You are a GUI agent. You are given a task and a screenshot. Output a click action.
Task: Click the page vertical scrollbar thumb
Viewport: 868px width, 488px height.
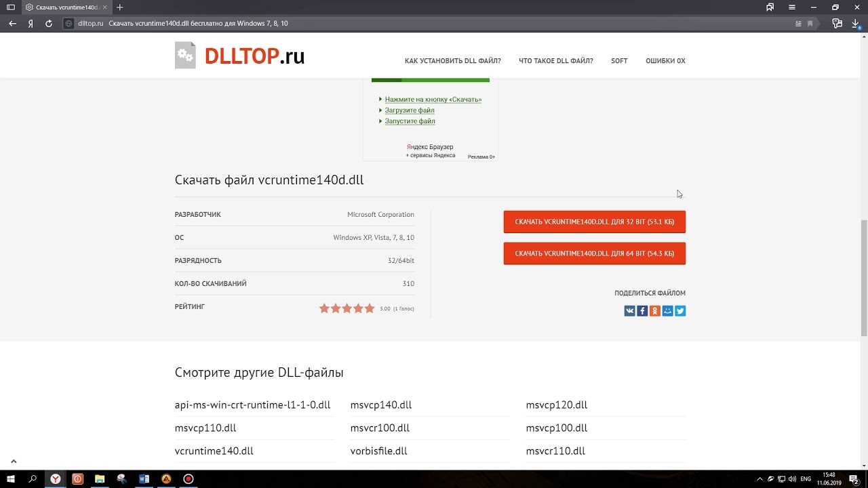(x=864, y=278)
